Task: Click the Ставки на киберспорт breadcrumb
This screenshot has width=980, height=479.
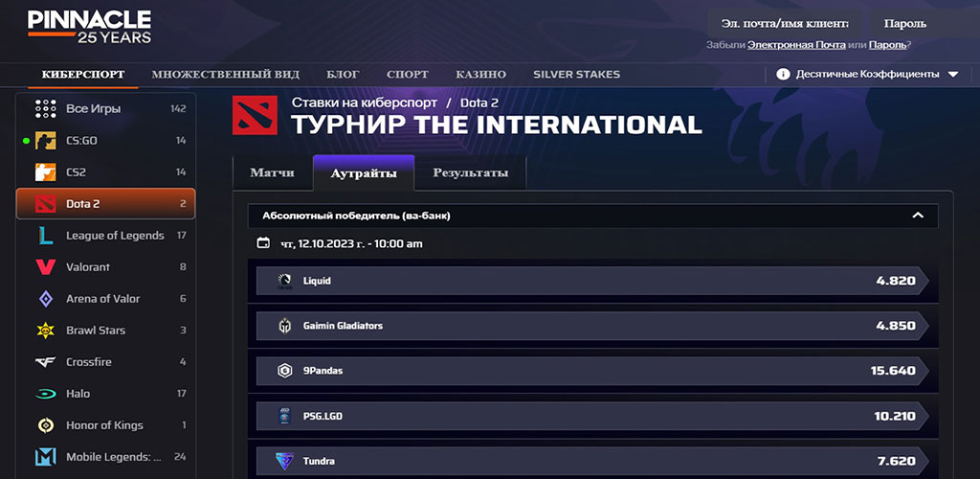Action: (x=365, y=103)
